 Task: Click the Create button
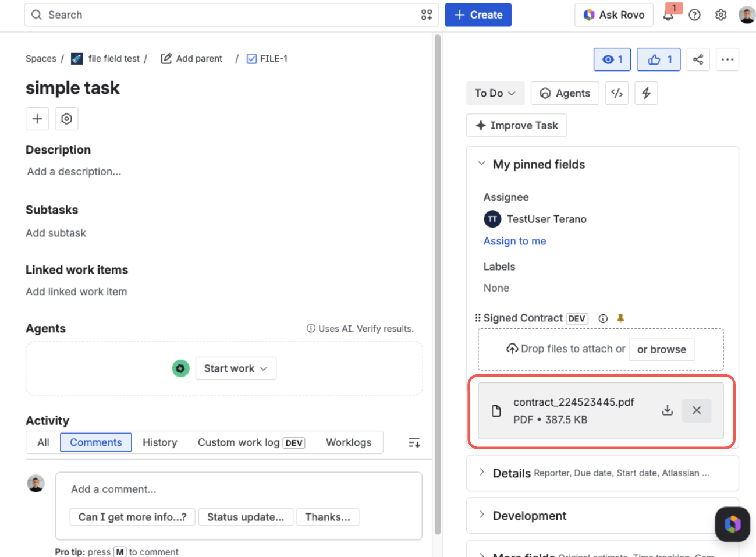(478, 15)
